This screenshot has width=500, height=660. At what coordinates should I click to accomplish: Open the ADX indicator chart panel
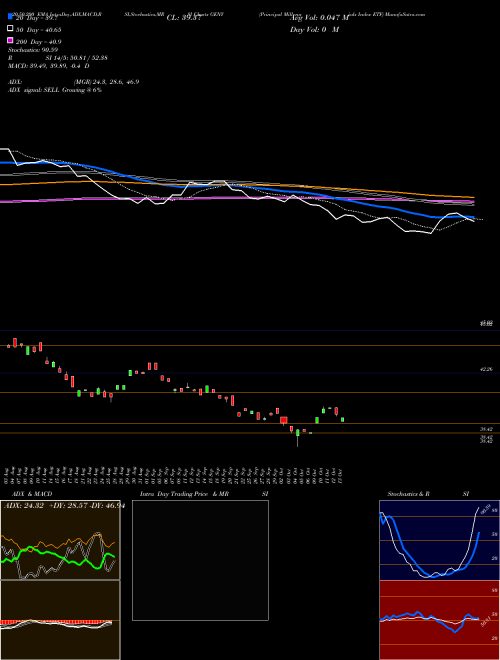60,540
